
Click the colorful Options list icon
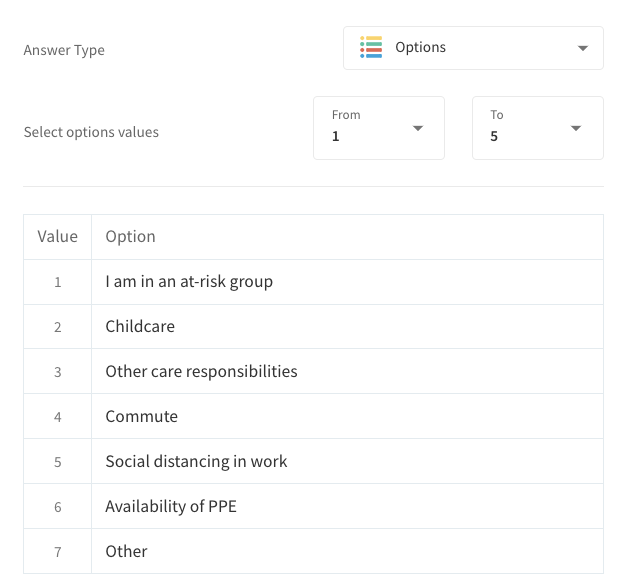coord(371,47)
